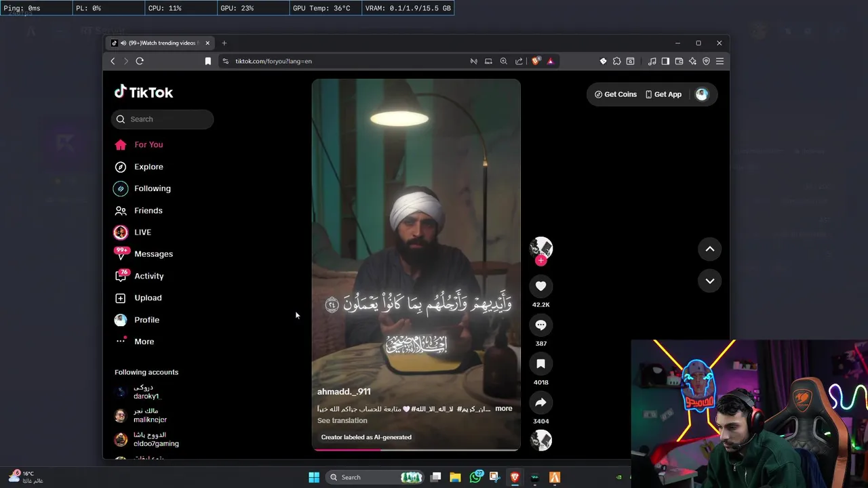868x488 pixels.
Task: Open the browser hamburger menu
Action: [x=719, y=61]
